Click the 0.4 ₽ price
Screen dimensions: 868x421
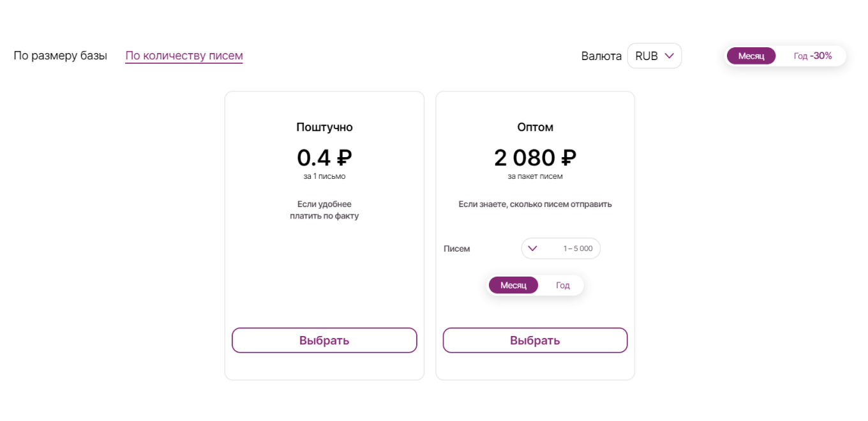(x=324, y=157)
